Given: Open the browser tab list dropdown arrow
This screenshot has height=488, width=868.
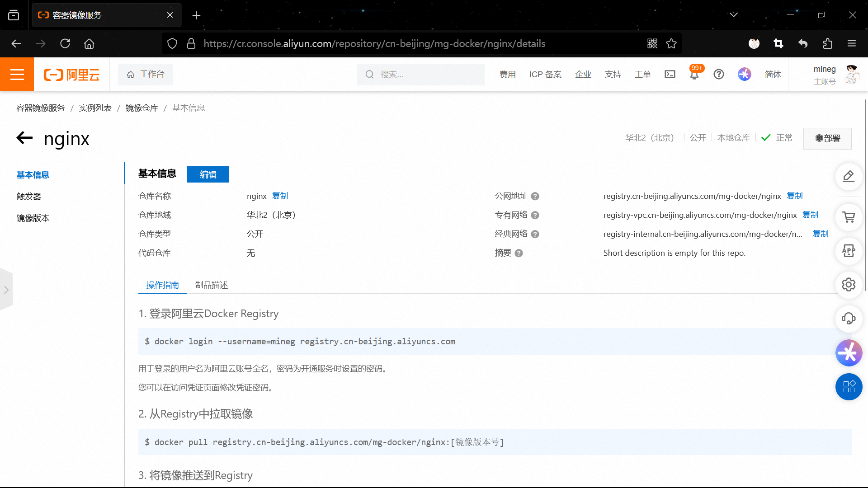Looking at the screenshot, I should 734,15.
